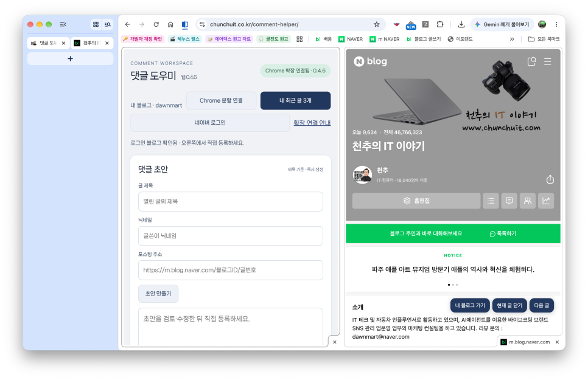
Task: Open the blog neighbors icon
Action: [528, 201]
